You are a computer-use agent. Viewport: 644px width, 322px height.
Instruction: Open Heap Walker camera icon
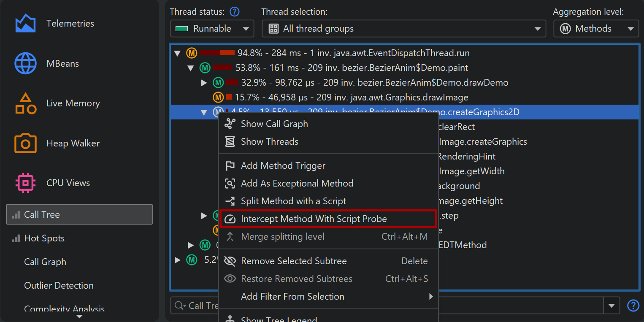(x=25, y=143)
